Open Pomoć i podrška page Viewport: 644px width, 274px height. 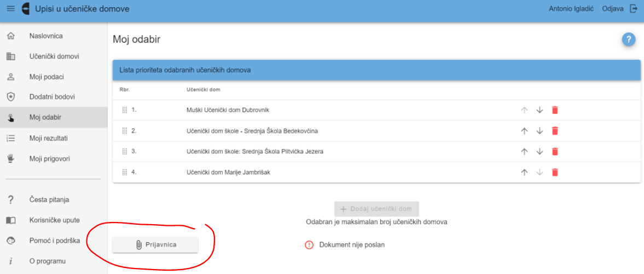pos(54,240)
